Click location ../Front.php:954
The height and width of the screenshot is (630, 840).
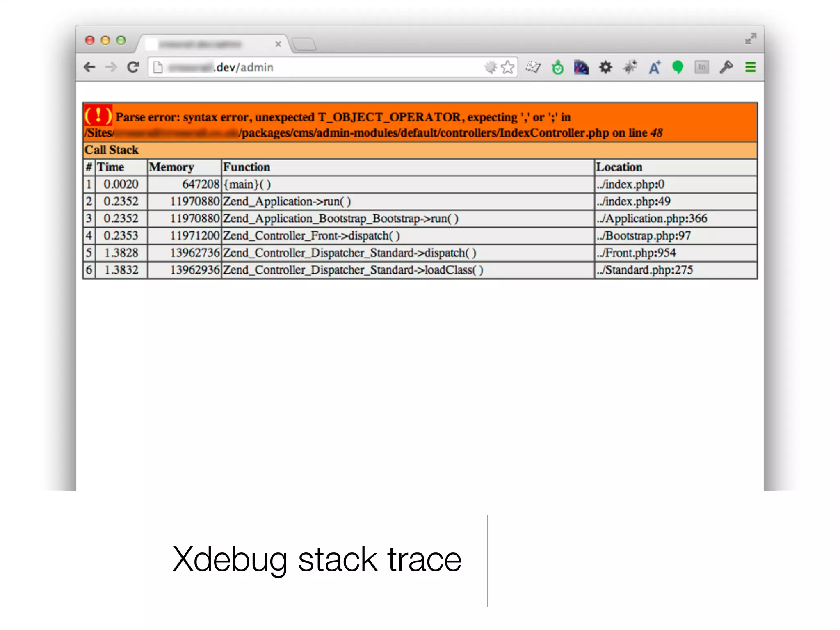tap(636, 253)
